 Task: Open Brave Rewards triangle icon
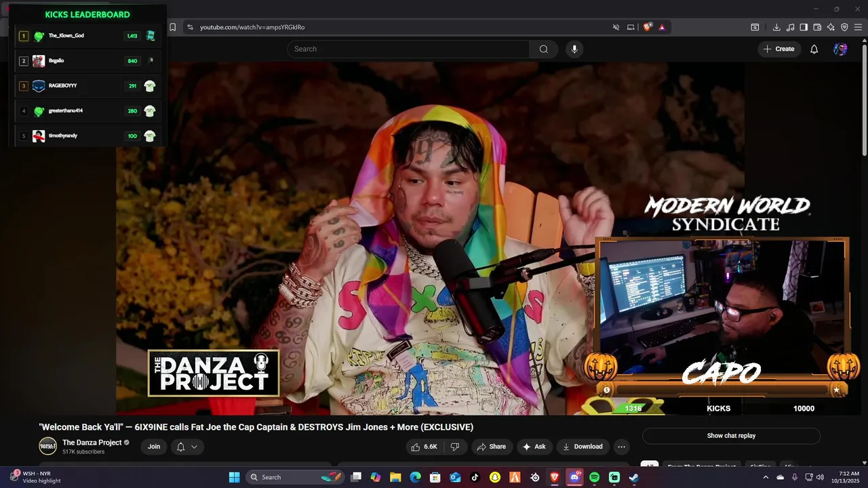pos(662,27)
